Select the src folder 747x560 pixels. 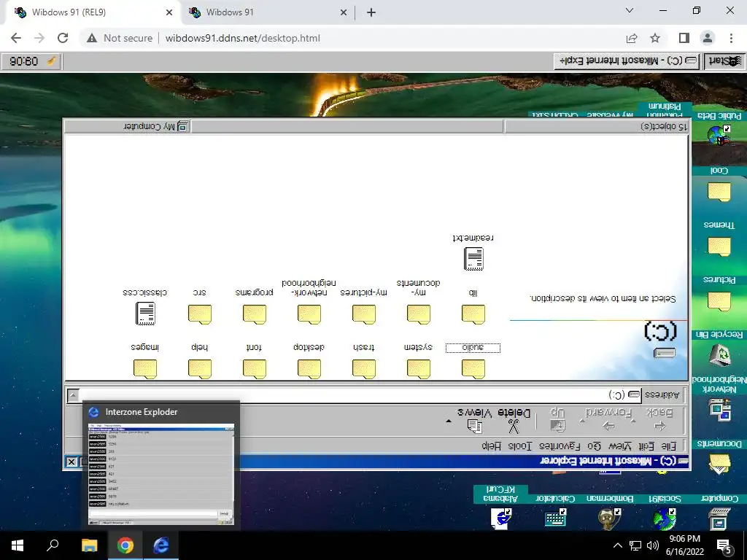tap(199, 314)
